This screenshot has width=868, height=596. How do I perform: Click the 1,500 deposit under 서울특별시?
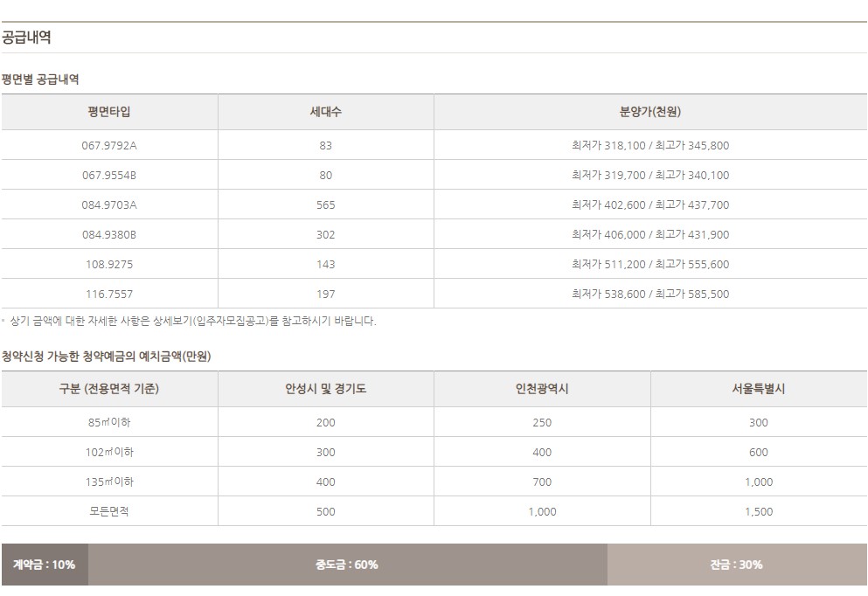click(x=759, y=512)
